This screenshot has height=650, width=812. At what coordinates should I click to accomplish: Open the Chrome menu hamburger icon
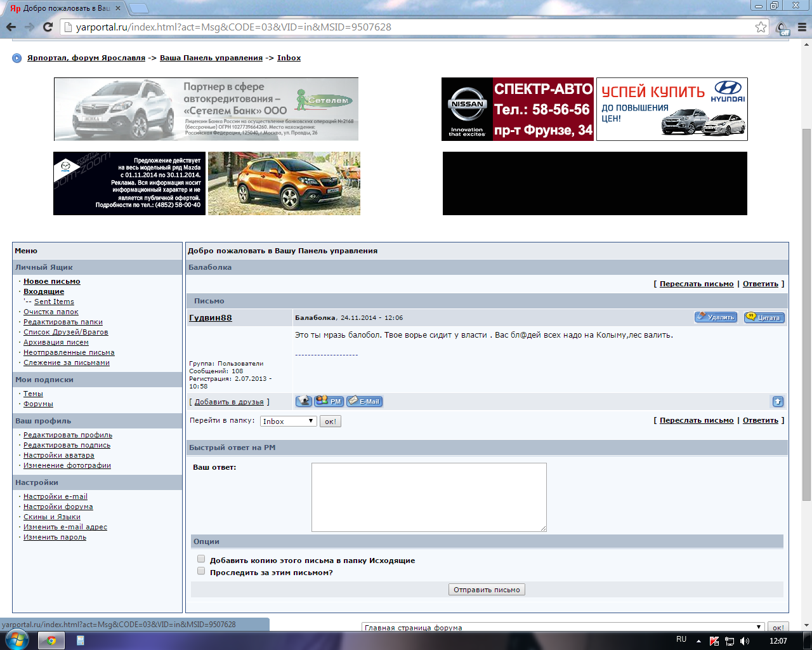click(x=802, y=27)
